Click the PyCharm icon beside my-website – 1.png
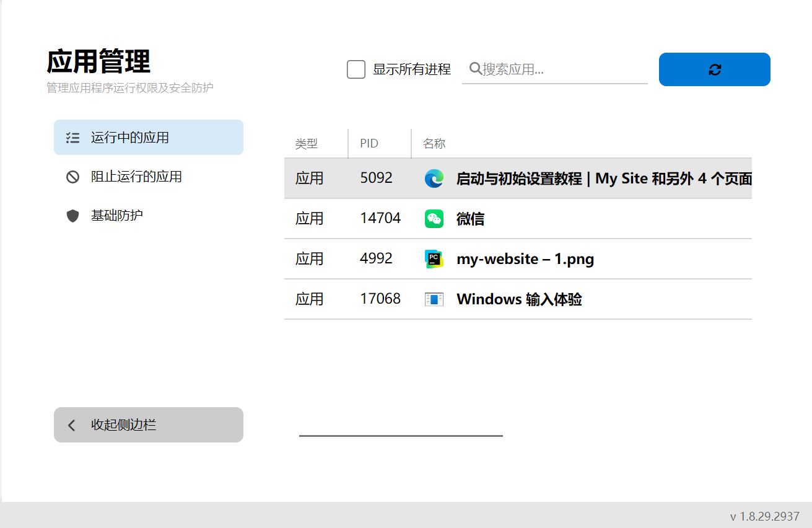Image resolution: width=812 pixels, height=528 pixels. click(434, 258)
